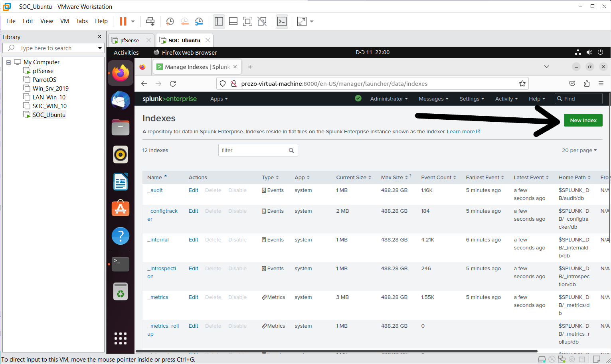Edit the _audit index
The height and width of the screenshot is (364, 611).
194,190
